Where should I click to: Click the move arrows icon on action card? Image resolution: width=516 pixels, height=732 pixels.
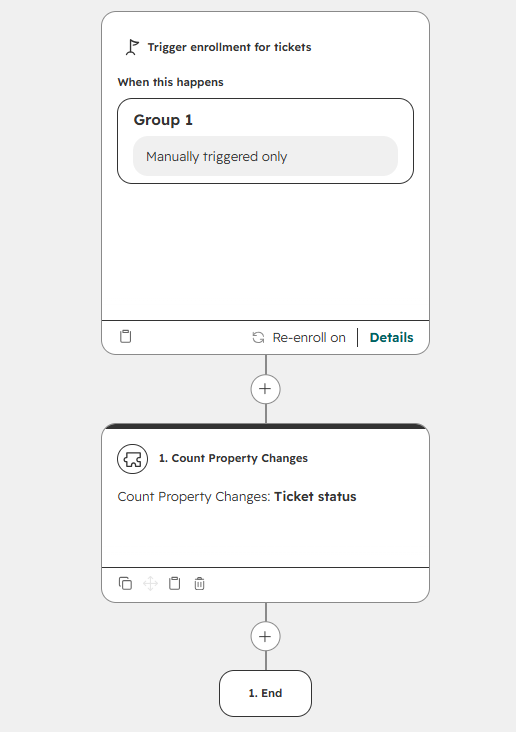click(x=150, y=584)
